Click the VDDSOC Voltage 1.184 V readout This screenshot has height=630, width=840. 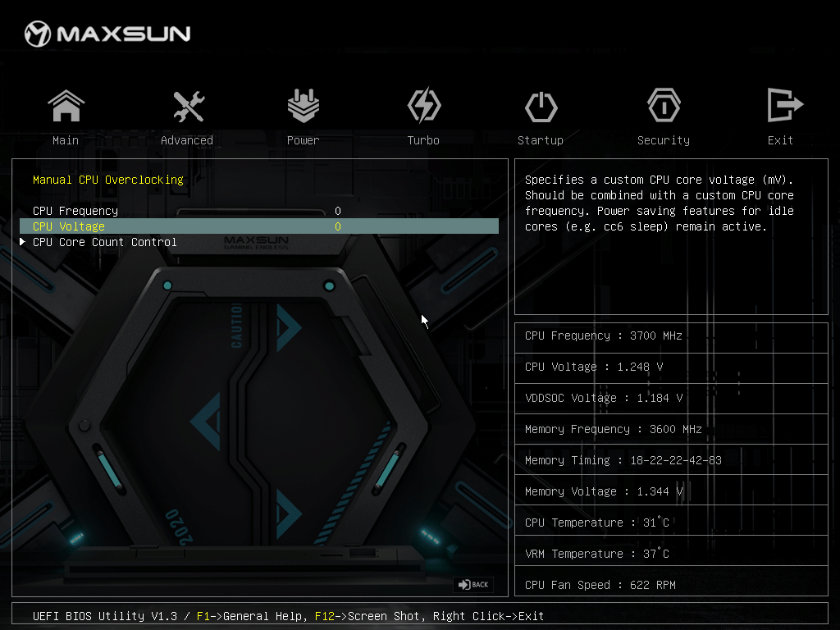point(604,398)
